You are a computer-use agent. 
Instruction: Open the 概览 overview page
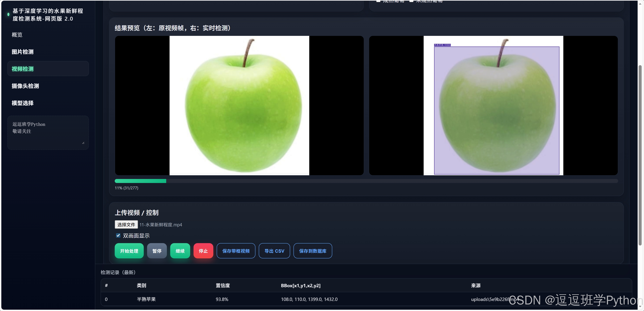tap(17, 35)
